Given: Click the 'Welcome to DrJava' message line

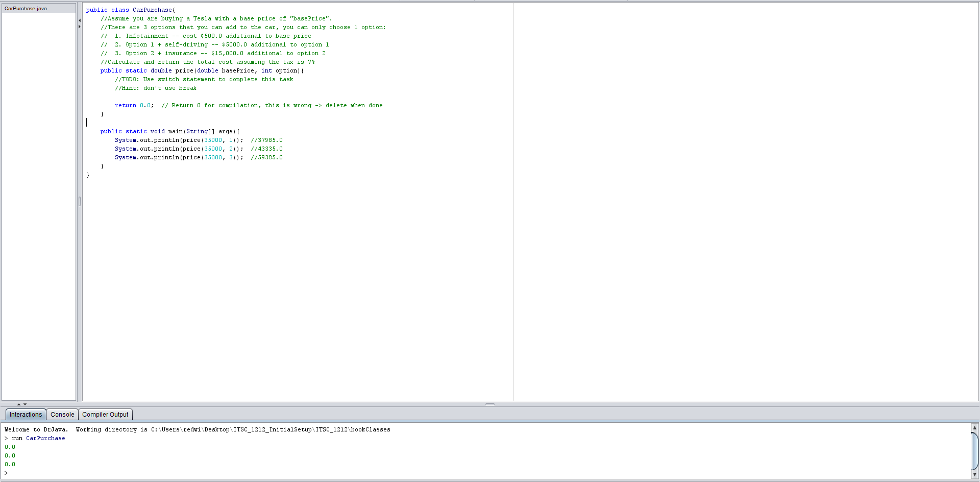Looking at the screenshot, I should click(x=198, y=429).
